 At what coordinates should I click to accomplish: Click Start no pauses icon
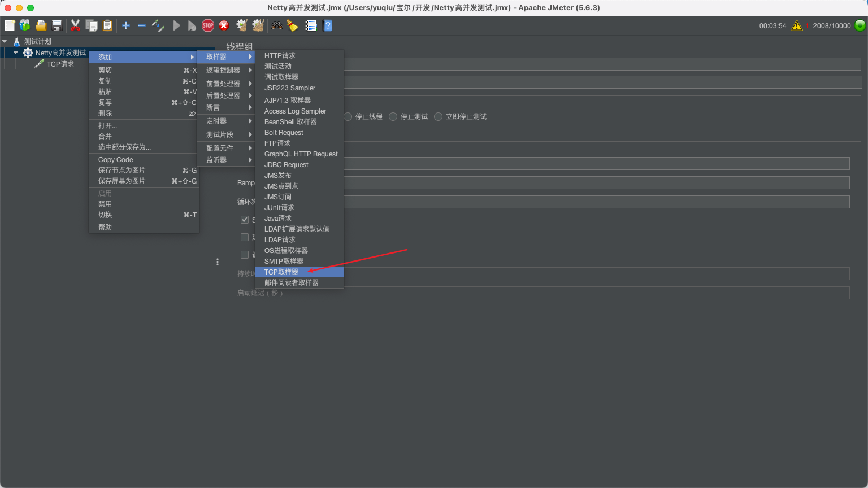[192, 25]
